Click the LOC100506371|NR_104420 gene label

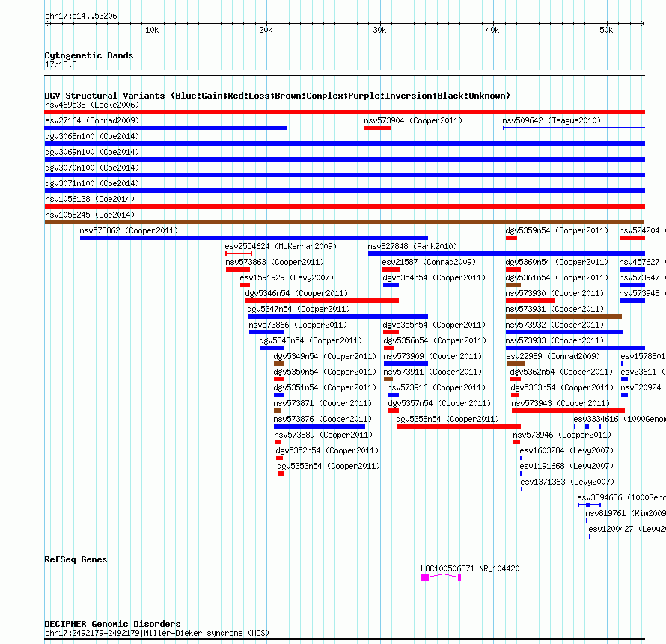tap(470, 569)
